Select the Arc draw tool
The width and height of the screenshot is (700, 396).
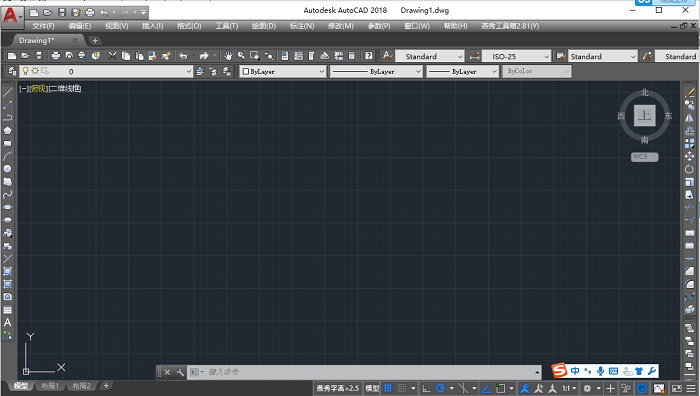[8, 156]
